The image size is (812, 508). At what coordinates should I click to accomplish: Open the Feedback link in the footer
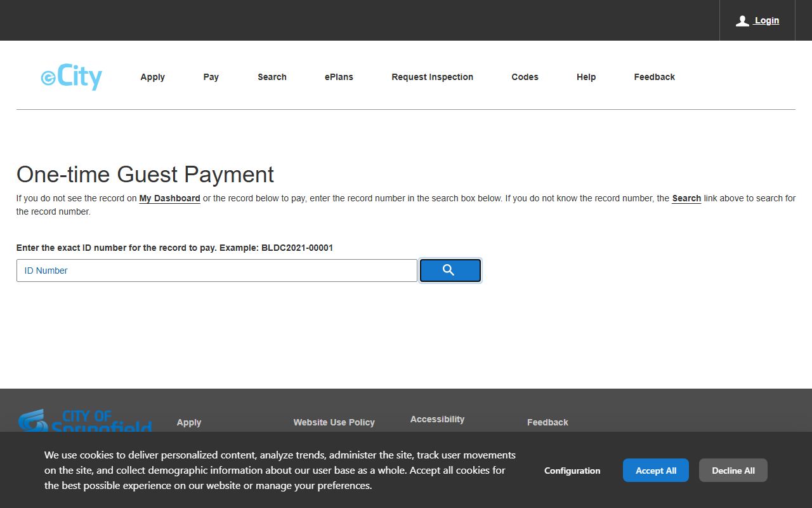coord(547,422)
